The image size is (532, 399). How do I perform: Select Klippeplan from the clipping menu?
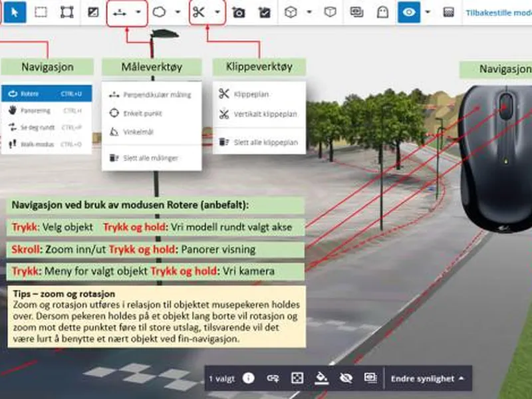coord(259,94)
